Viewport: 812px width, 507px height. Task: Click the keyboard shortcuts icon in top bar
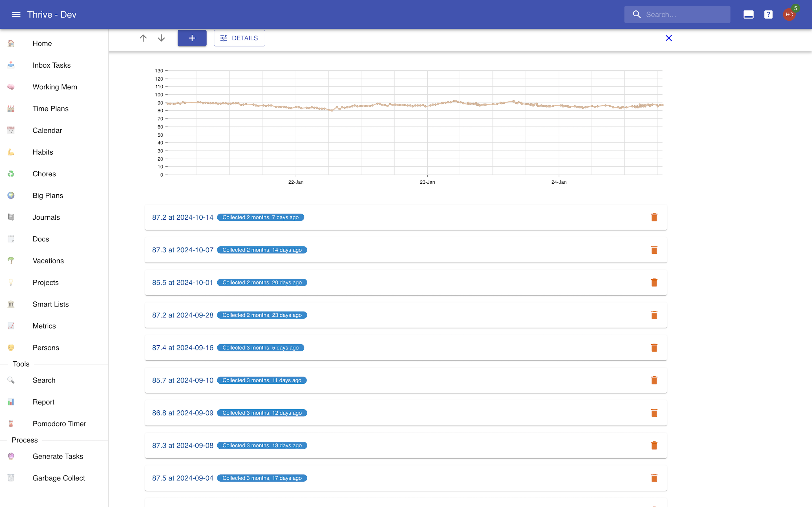click(748, 14)
